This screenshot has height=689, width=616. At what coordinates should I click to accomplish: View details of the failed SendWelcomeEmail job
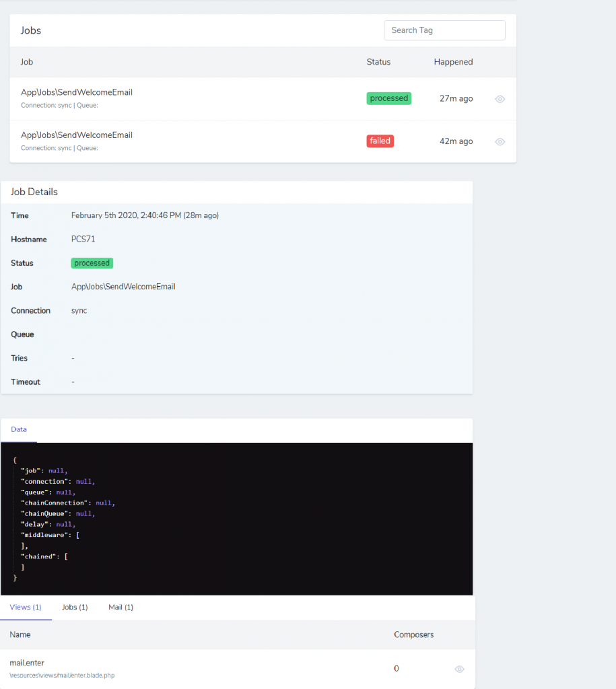(x=500, y=141)
